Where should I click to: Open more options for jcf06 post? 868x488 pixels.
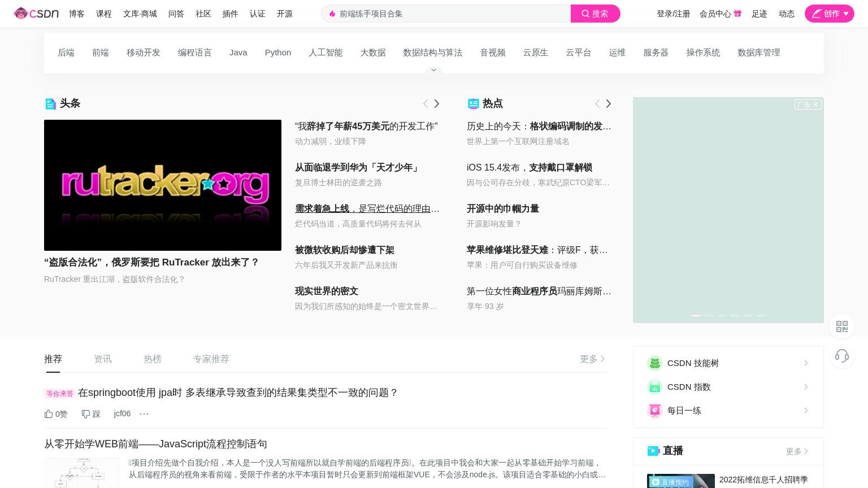coord(144,414)
